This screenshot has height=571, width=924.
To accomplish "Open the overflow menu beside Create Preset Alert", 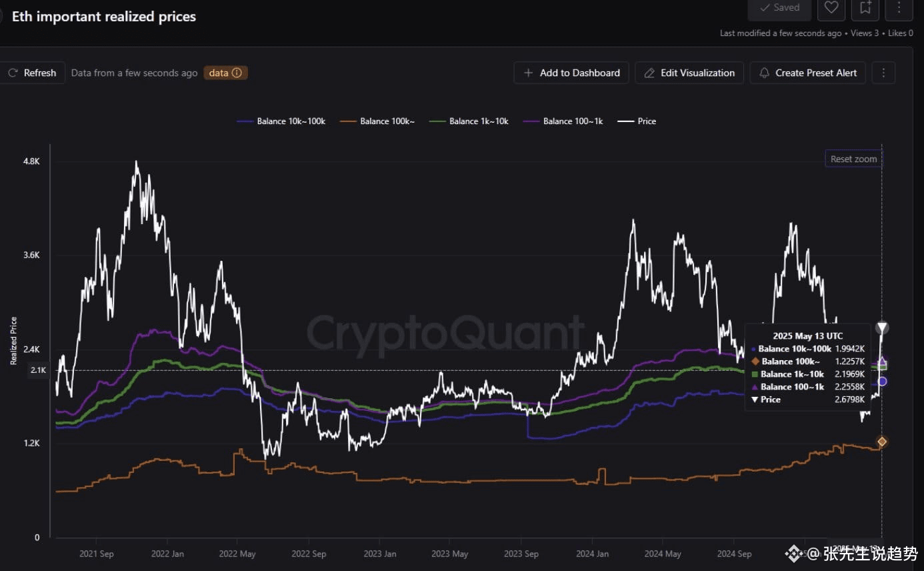I will pyautogui.click(x=883, y=73).
